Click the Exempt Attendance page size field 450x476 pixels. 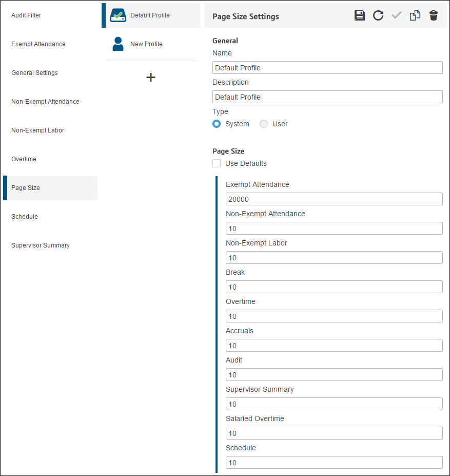(x=334, y=199)
